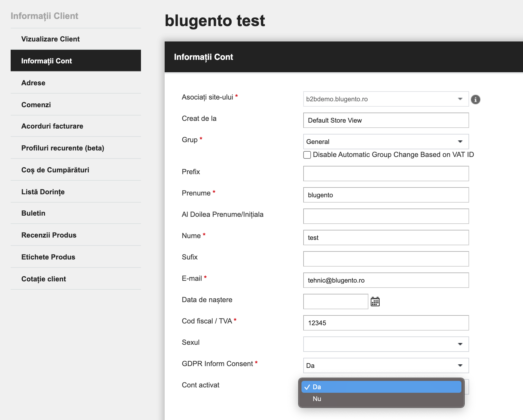Click the Data de naștere text field
Image resolution: width=523 pixels, height=420 pixels.
[336, 302]
